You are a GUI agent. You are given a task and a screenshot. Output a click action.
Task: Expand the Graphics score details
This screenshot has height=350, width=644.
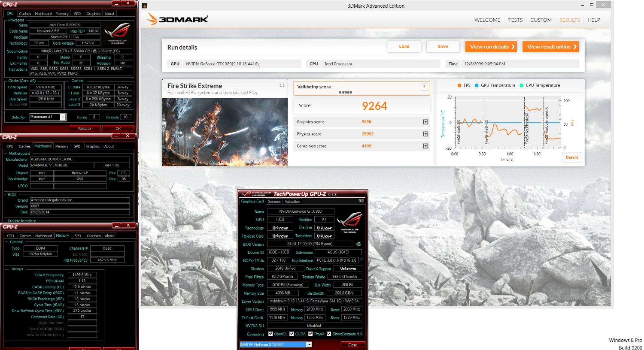point(425,122)
